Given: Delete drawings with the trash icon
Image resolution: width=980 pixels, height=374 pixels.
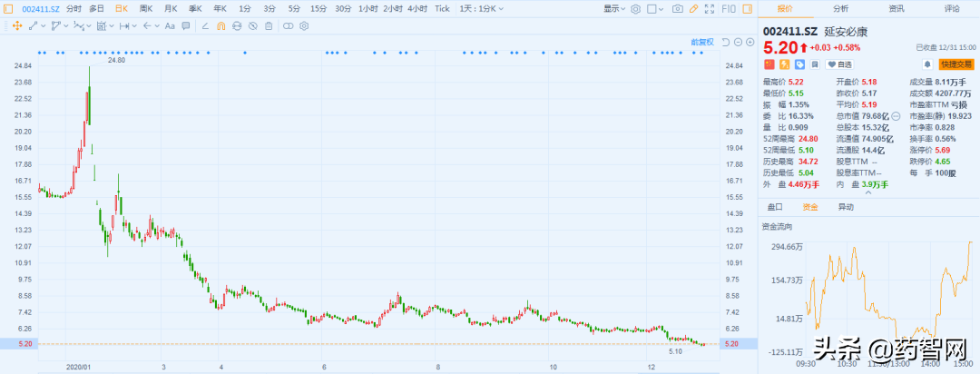Looking at the screenshot, I should click(269, 25).
